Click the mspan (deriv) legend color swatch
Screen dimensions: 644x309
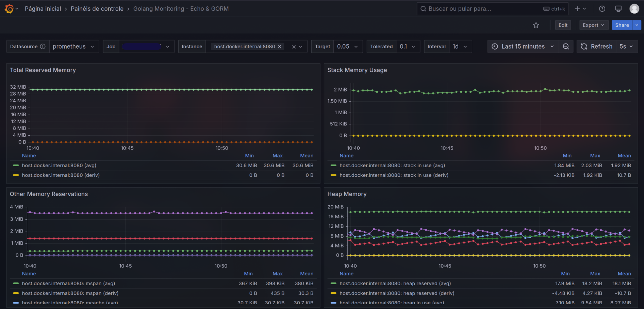pos(16,293)
